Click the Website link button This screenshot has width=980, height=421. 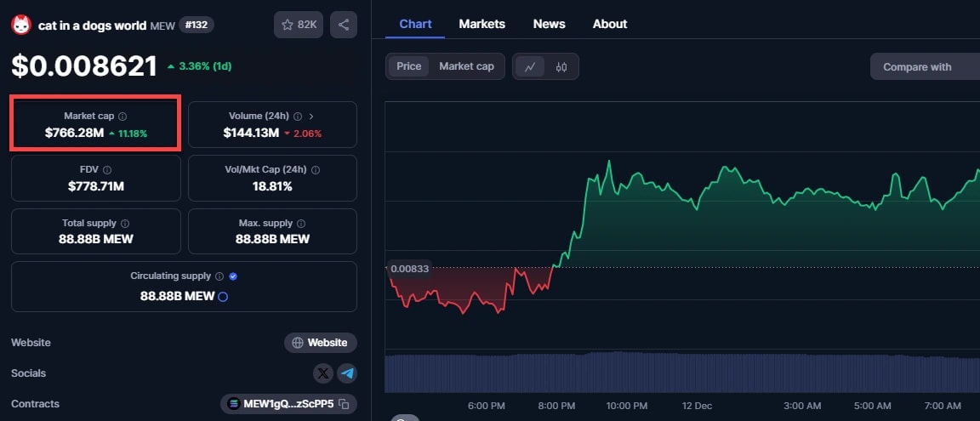click(321, 343)
